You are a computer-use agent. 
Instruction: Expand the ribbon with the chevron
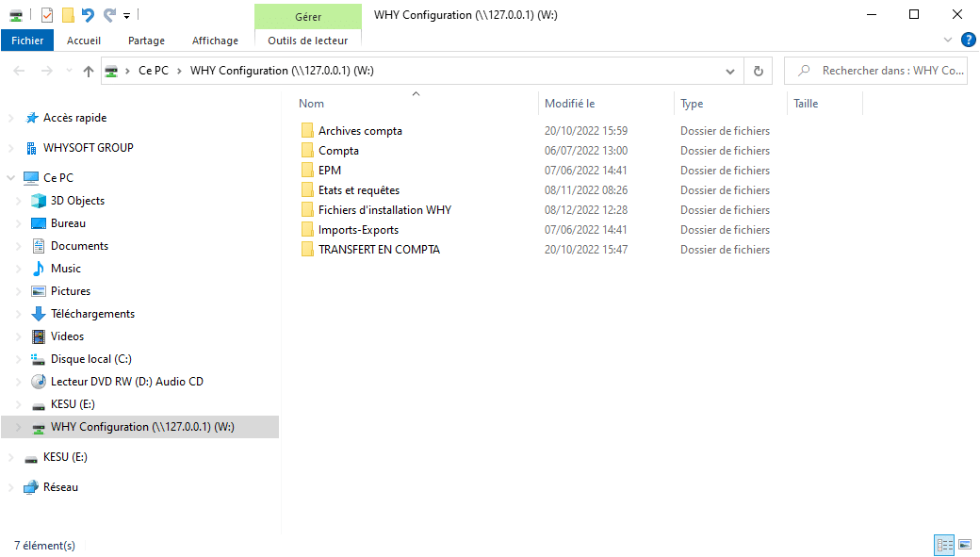click(x=948, y=40)
